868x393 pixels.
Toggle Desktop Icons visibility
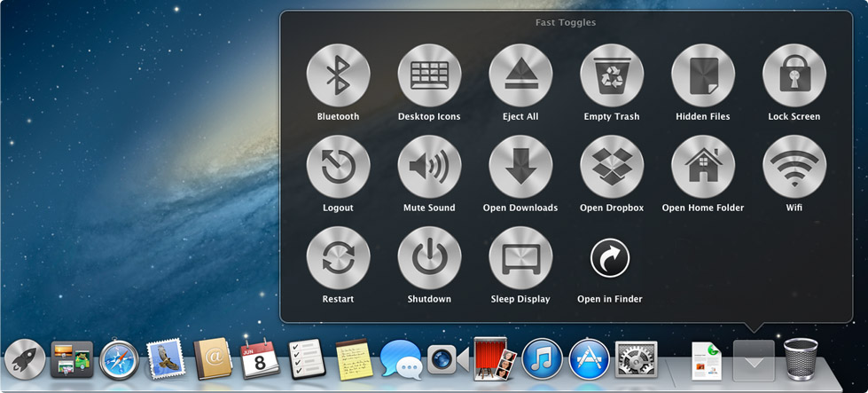(x=429, y=76)
